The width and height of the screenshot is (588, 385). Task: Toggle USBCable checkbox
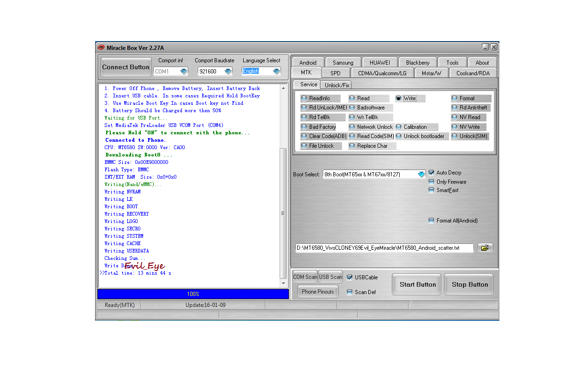click(x=350, y=277)
